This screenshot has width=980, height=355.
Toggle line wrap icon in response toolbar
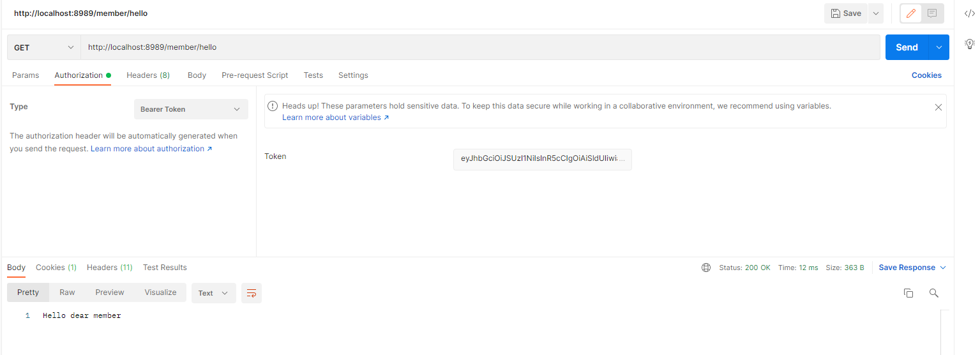[252, 293]
